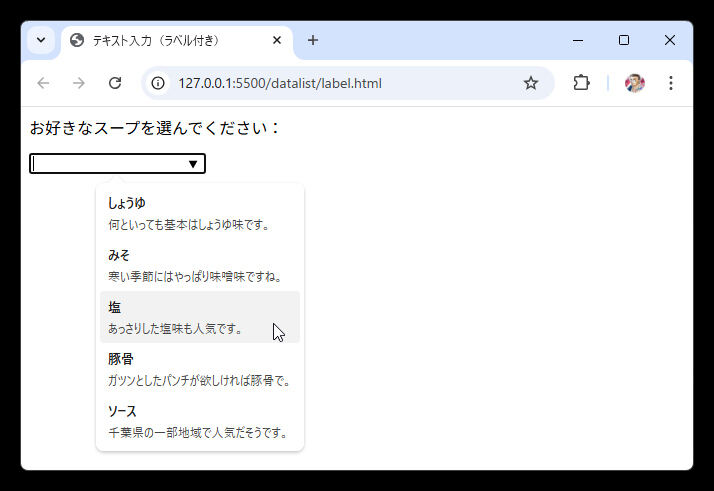714x491 pixels.
Task: Focus the soup text input field
Action: click(x=107, y=164)
